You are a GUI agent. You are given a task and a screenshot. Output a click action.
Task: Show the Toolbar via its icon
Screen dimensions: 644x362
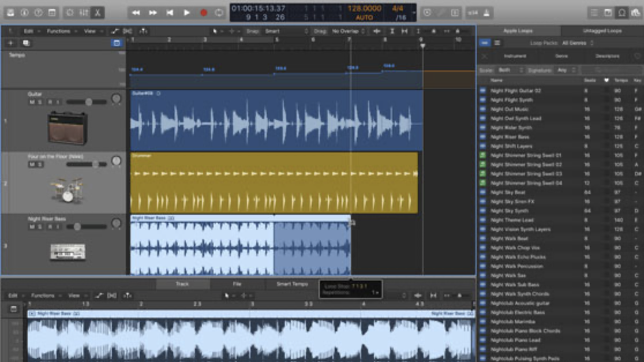[52, 13]
